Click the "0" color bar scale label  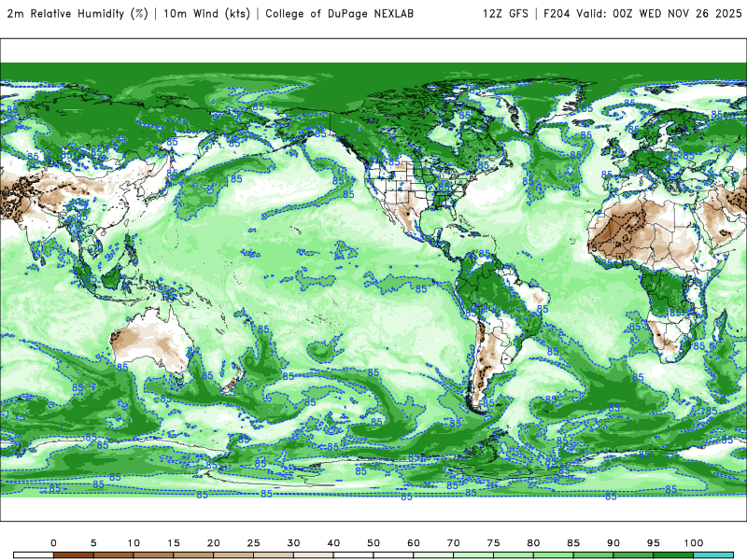tap(53, 543)
